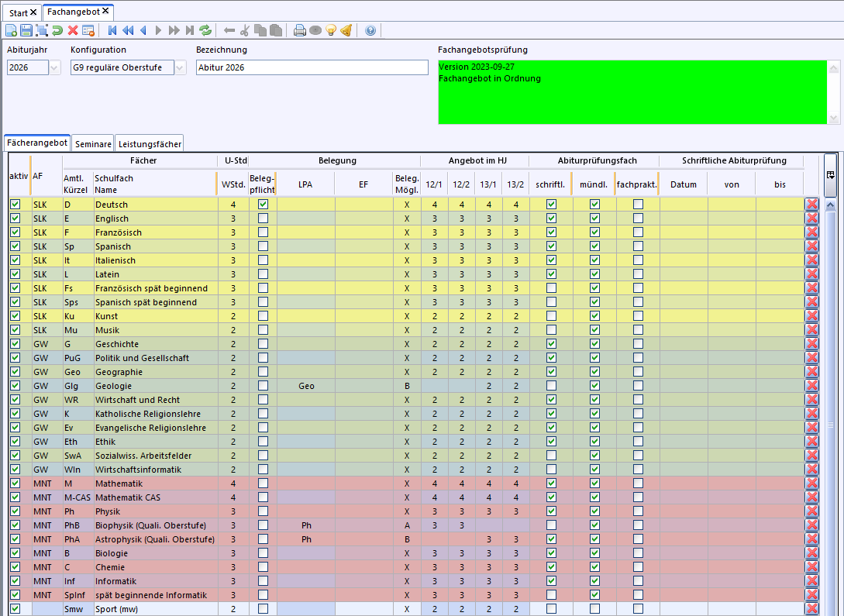Expand the Konfiguration dropdown
The height and width of the screenshot is (616, 844).
(x=180, y=67)
